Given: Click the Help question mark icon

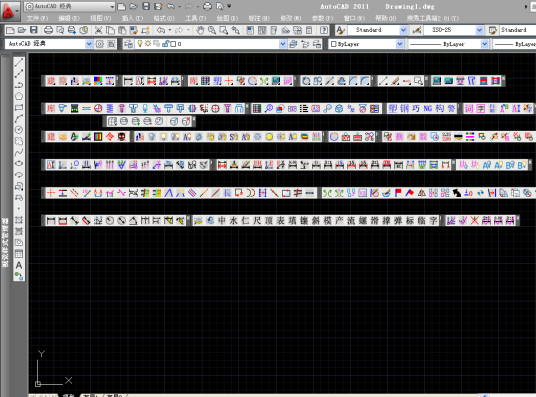Looking at the screenshot, I should tap(324, 30).
